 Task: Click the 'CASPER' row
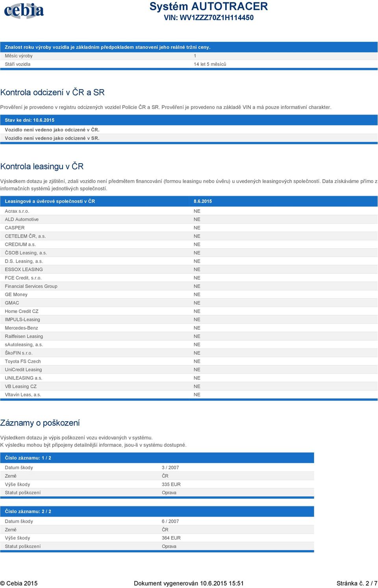(189, 228)
